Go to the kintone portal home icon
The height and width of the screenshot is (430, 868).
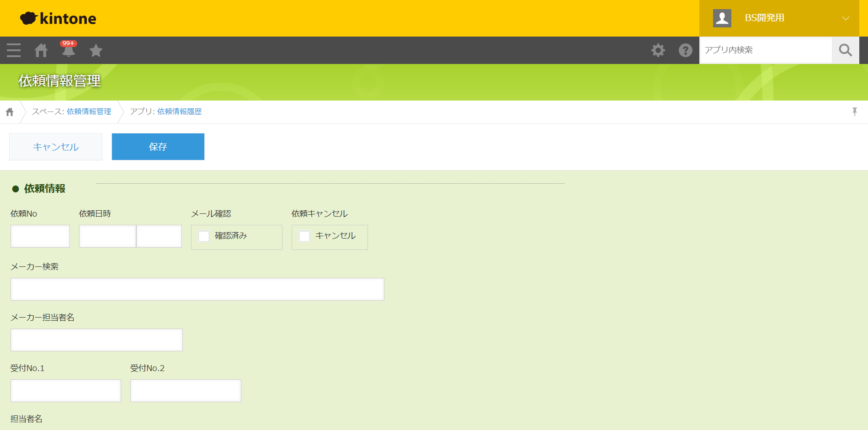(x=41, y=50)
